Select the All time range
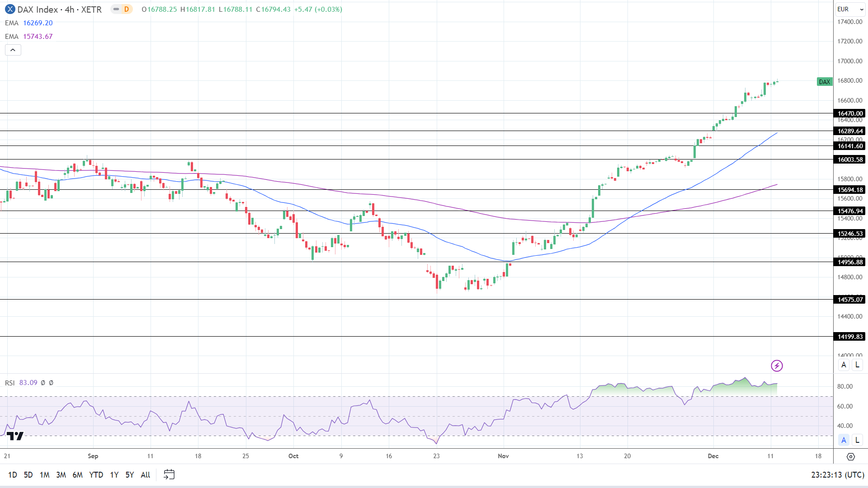Screen dimensions: 868x488 point(145,474)
